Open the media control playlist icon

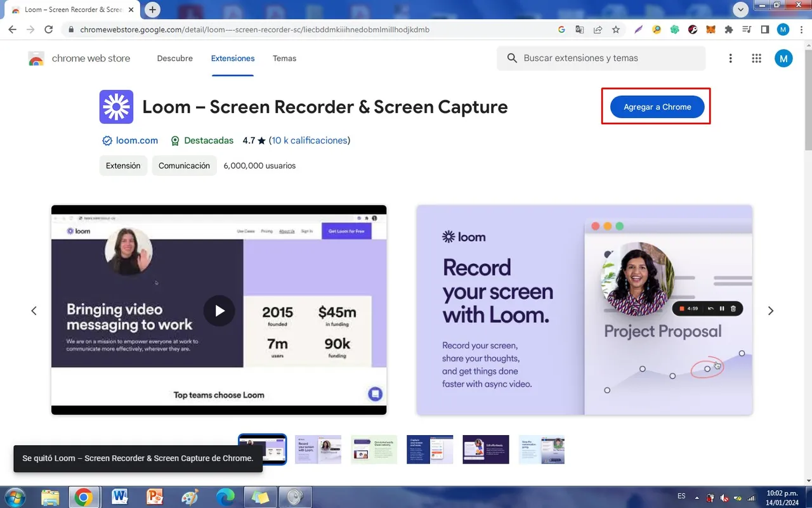[747, 29]
